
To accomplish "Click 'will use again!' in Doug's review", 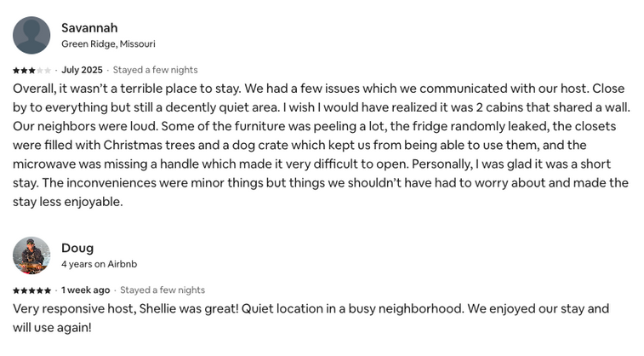I will pos(52,327).
